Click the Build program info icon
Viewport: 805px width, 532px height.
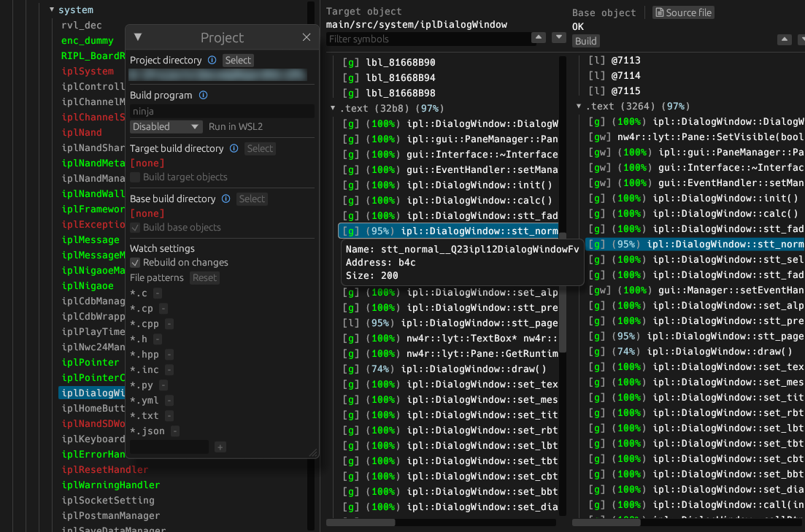[204, 96]
